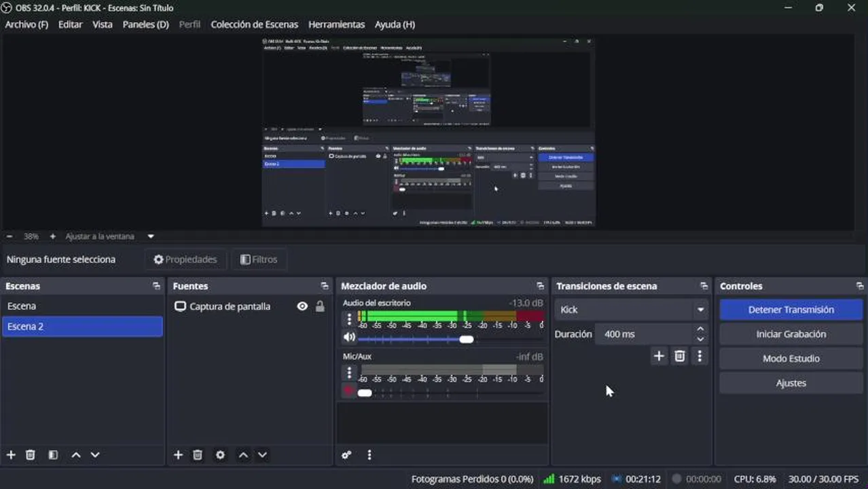Increase transition duration with up arrow
The width and height of the screenshot is (868, 489).
click(x=700, y=329)
